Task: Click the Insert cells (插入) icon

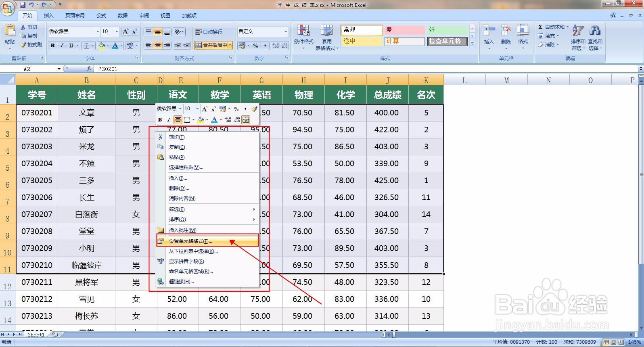Action: tap(489, 31)
